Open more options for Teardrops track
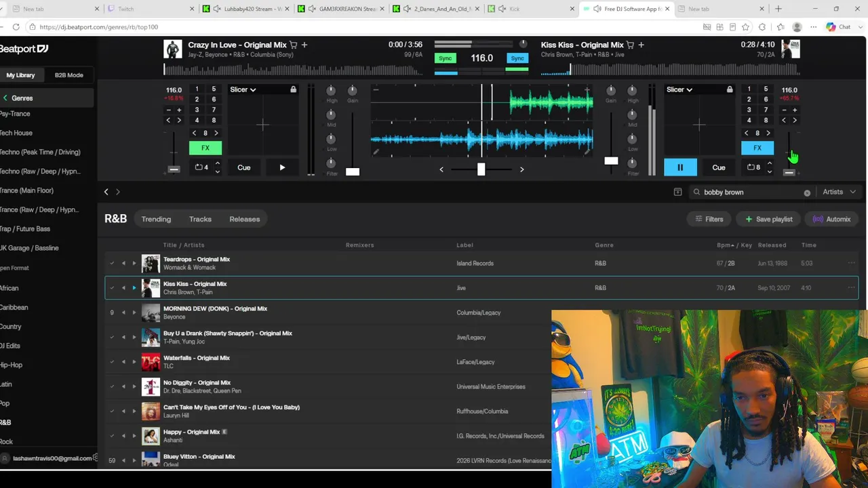 tap(852, 263)
